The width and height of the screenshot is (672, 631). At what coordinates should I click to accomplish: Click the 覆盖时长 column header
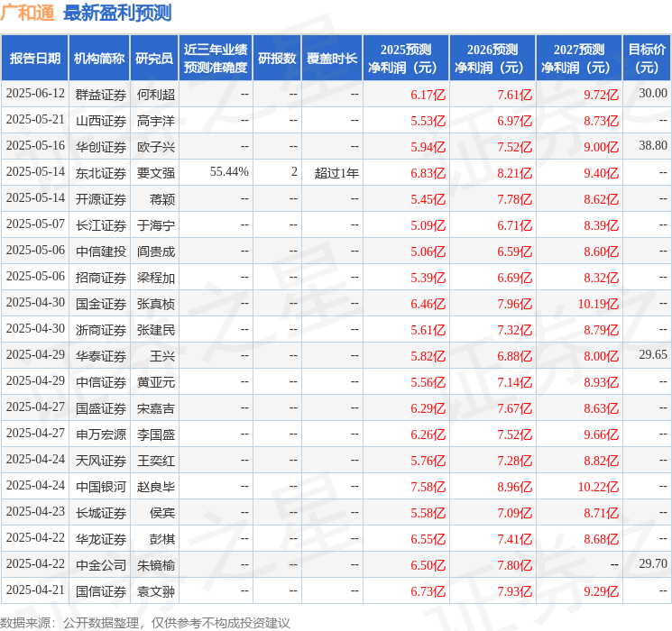tap(332, 59)
